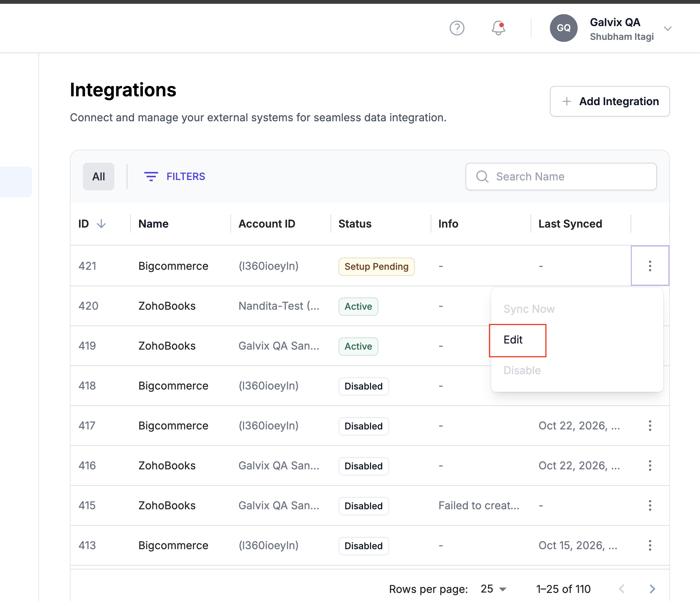Open the notifications bell
700x601 pixels.
coord(498,28)
